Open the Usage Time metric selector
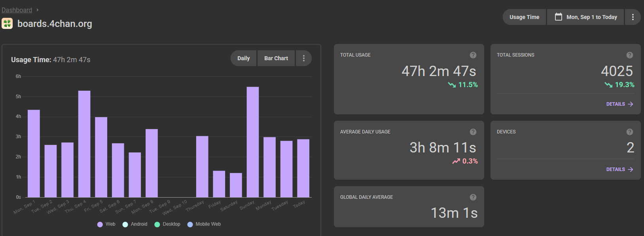This screenshot has width=644, height=236. 524,17
